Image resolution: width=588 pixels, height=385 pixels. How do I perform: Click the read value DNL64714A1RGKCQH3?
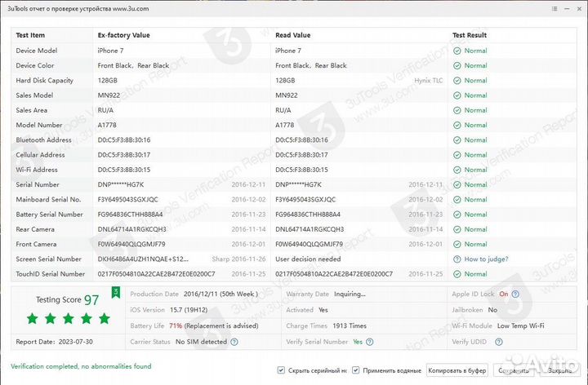(x=310, y=229)
